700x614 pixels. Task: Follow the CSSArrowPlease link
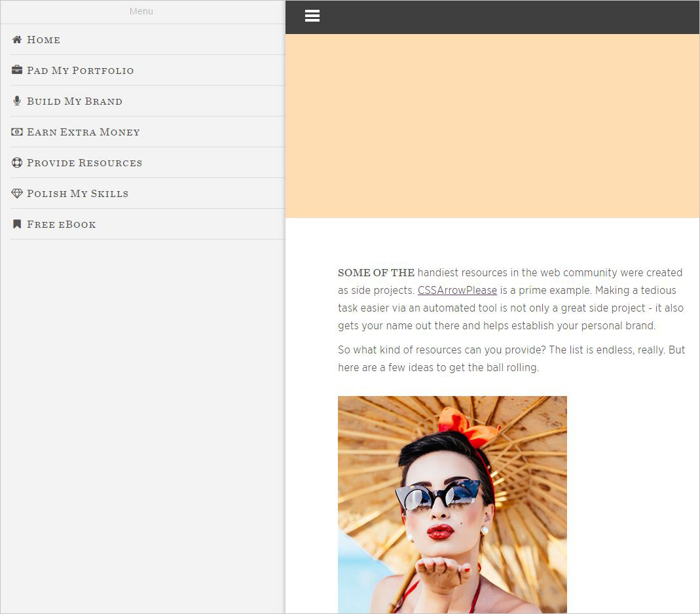pos(457,290)
